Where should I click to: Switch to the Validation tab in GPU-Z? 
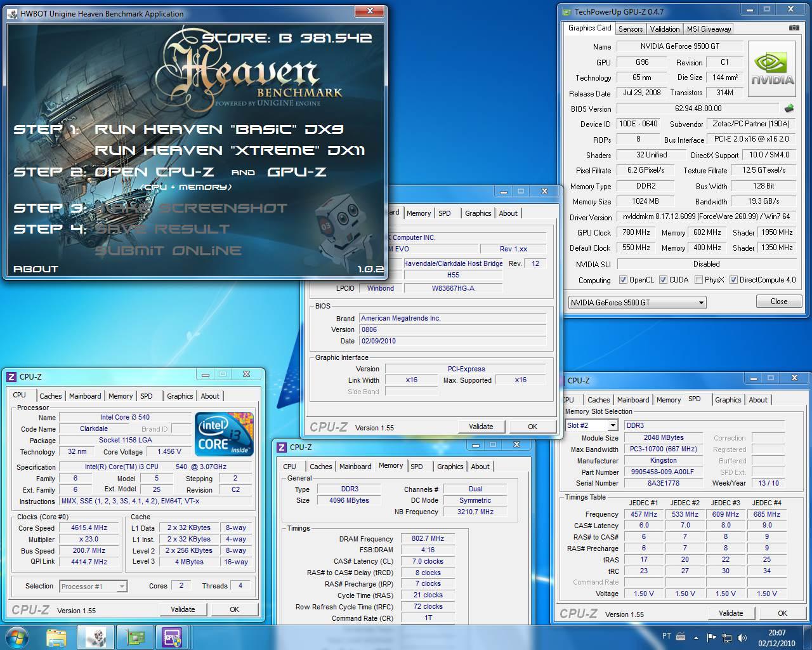665,29
